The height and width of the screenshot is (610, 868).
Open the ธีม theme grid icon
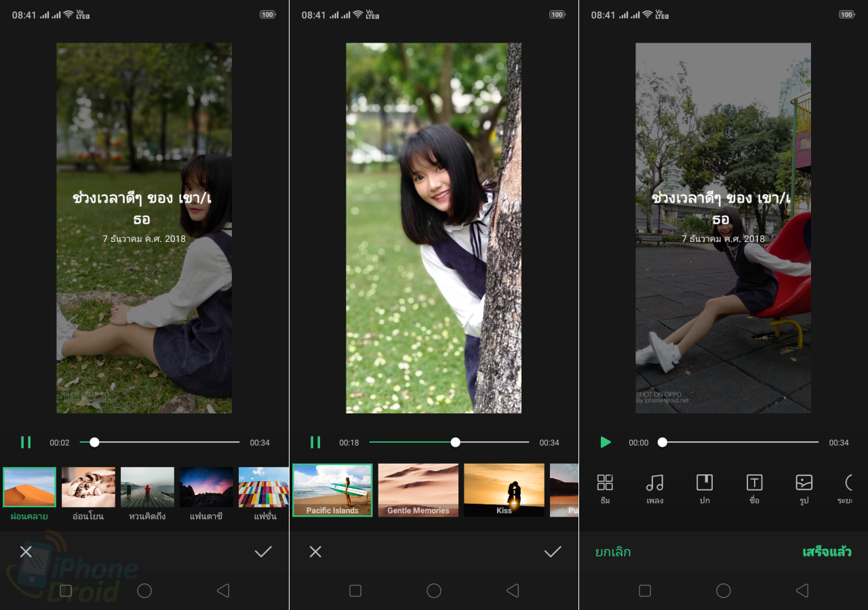(x=605, y=483)
